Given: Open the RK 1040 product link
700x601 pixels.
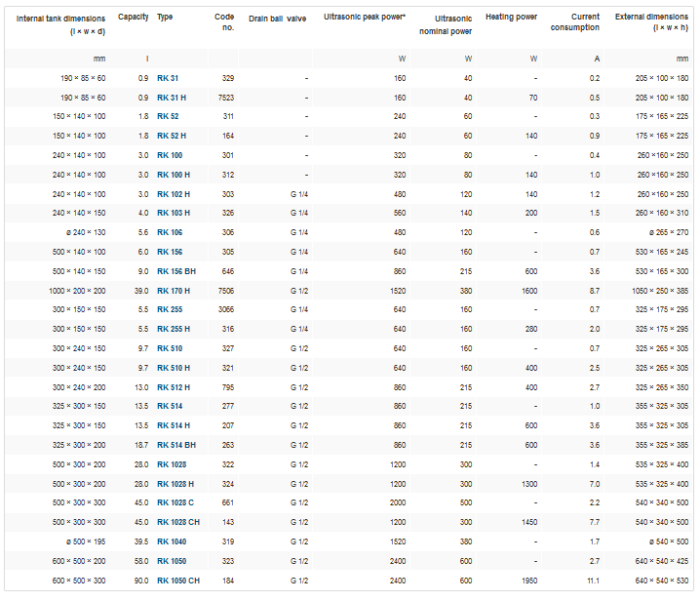Looking at the screenshot, I should (x=171, y=541).
